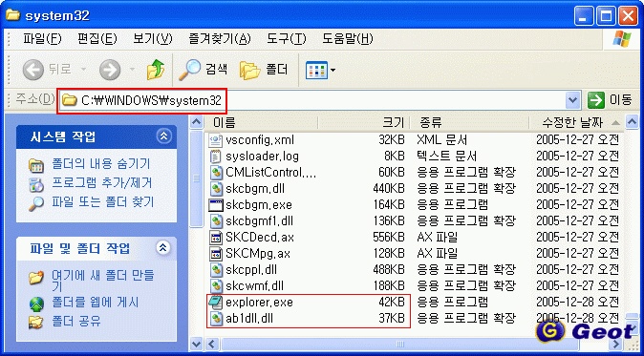
Task: Select the SKCMpg.ax file name
Action: [258, 254]
